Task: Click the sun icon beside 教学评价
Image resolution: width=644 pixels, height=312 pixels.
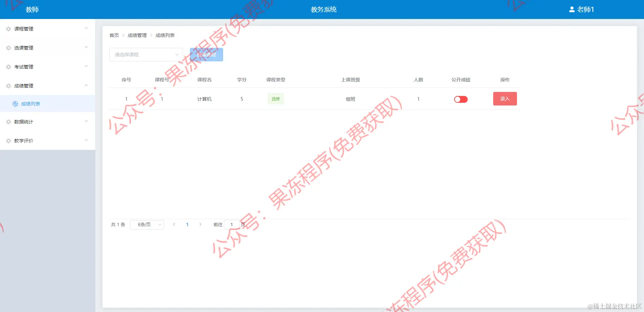Action: pos(8,141)
